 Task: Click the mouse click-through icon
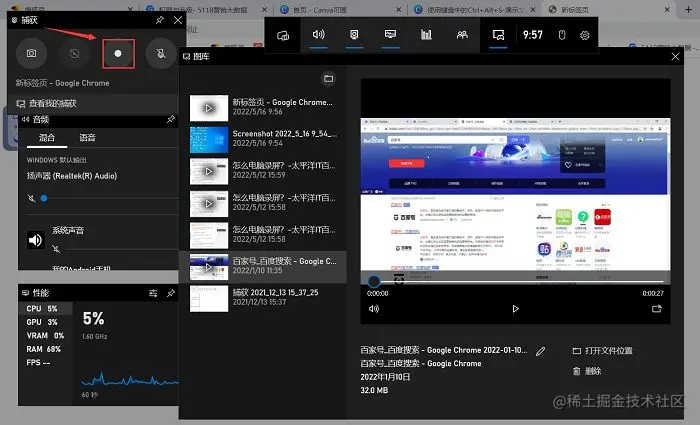point(562,35)
